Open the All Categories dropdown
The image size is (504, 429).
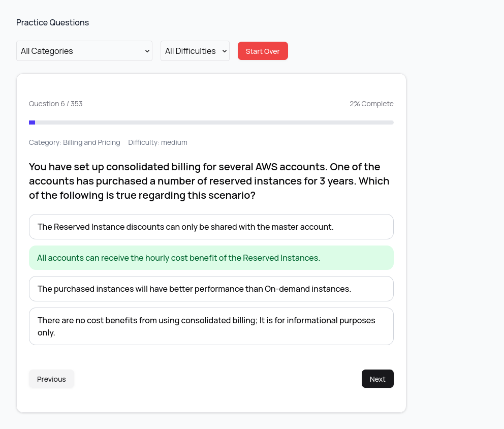pyautogui.click(x=84, y=51)
